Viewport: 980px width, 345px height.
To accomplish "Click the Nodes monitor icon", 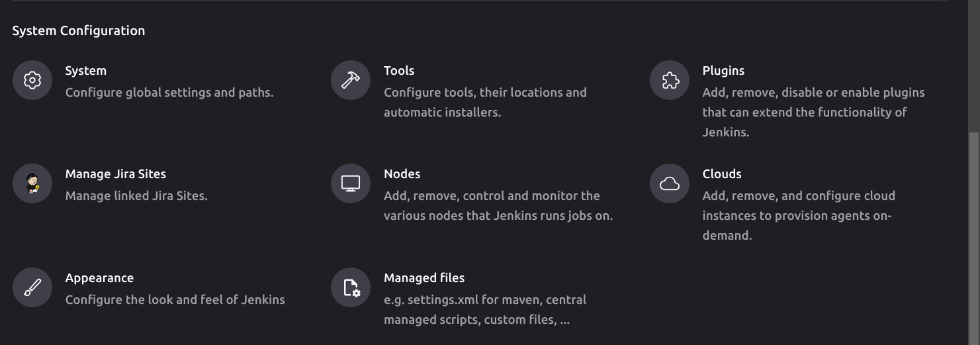I will 351,183.
